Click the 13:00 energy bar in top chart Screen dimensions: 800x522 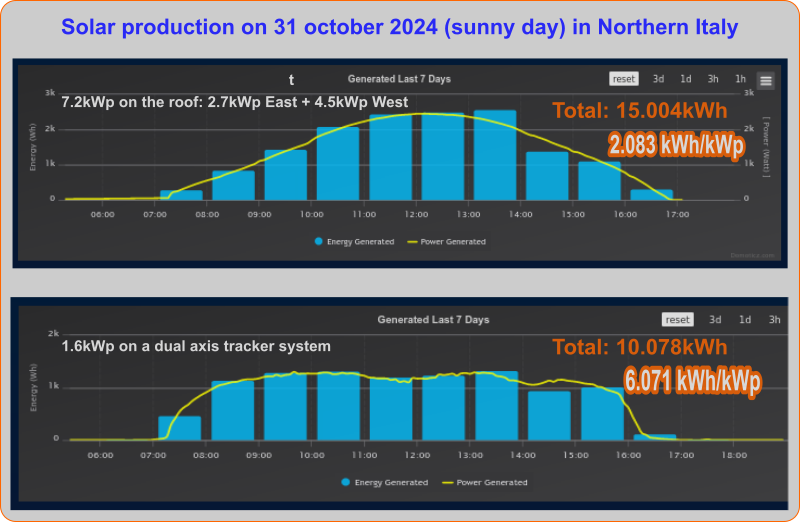tap(495, 155)
